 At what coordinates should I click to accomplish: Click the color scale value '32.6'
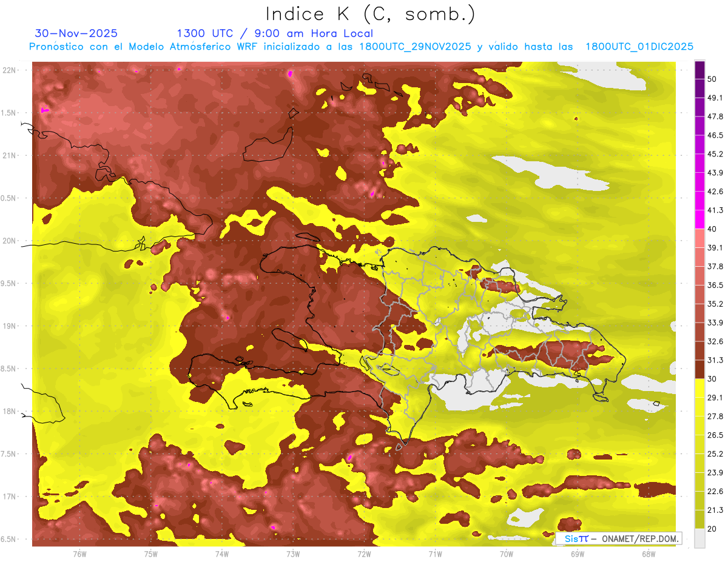[x=716, y=341]
